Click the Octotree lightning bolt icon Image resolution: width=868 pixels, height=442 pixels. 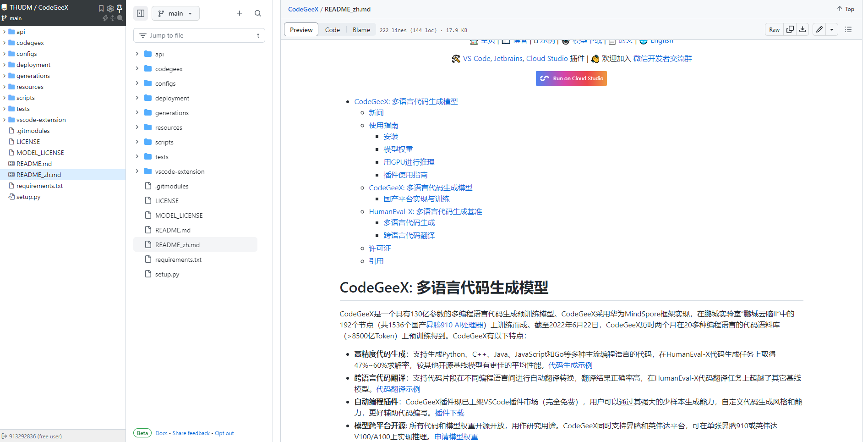point(105,18)
